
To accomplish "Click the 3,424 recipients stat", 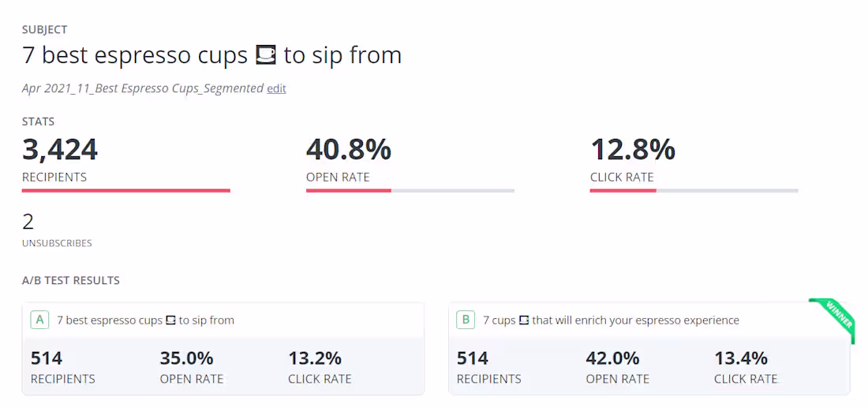I will (x=60, y=149).
